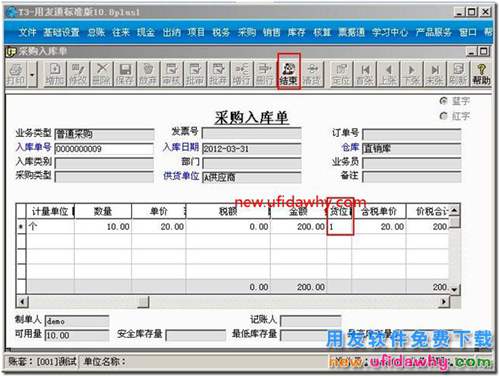Open the 票据通 menu

tap(352, 32)
